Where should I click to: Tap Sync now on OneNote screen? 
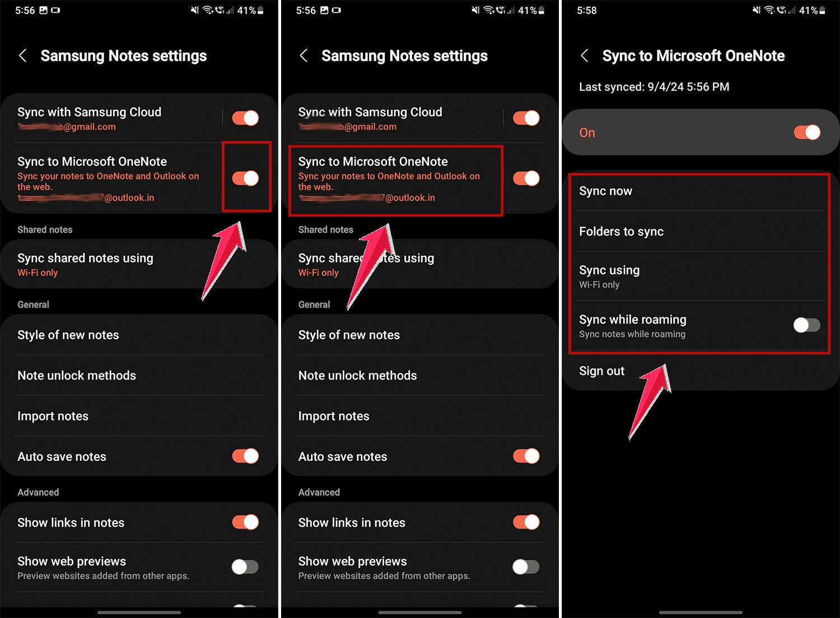606,191
